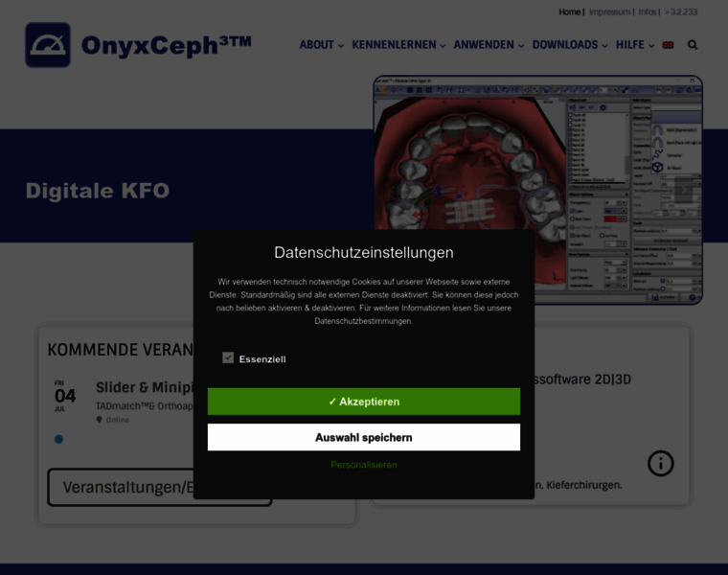Click the OnyxCeph gauge logo icon

[x=48, y=45]
